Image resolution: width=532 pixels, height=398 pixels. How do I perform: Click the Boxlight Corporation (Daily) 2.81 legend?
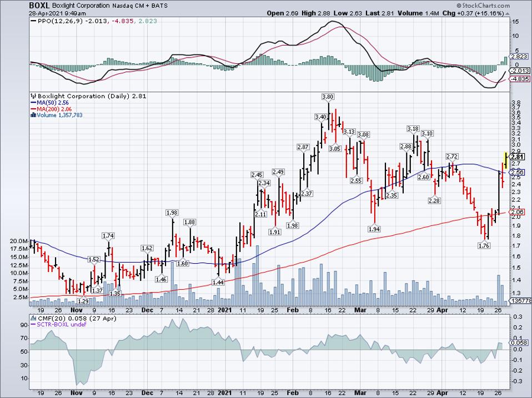(x=92, y=96)
